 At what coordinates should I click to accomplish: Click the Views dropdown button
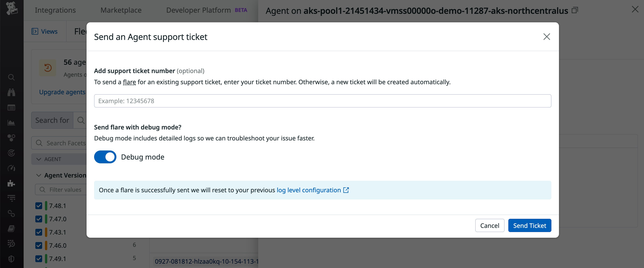[x=45, y=31]
